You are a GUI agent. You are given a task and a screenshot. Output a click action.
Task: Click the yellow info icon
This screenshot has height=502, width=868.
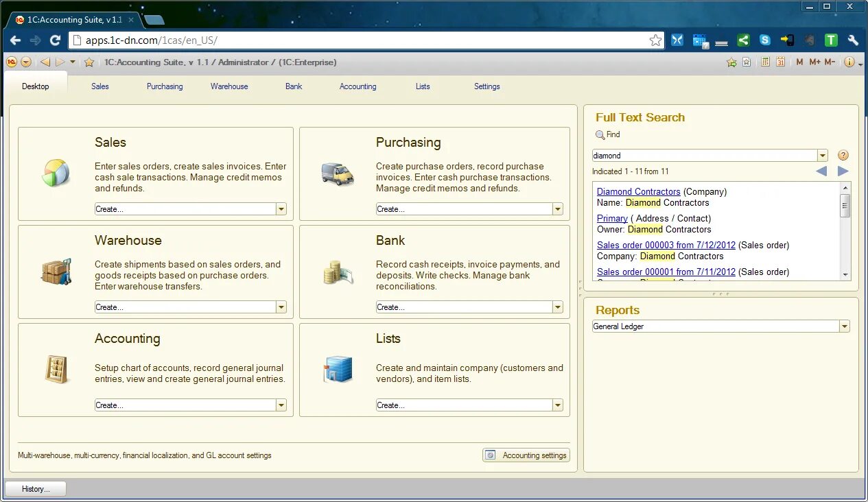click(849, 62)
